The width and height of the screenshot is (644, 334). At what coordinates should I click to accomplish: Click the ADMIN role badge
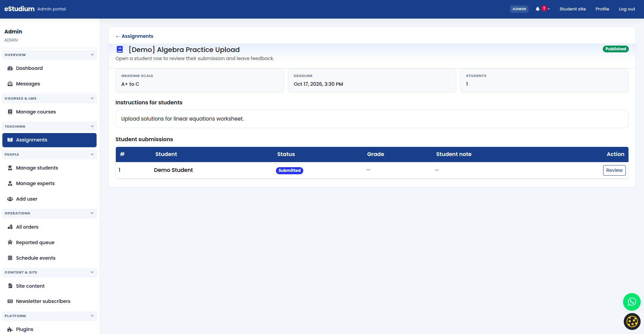(519, 9)
